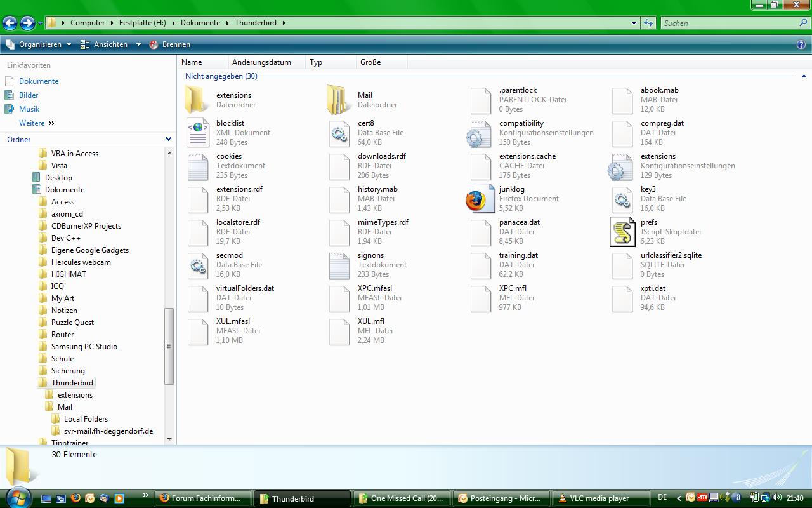Click into the Suchen search field
The image size is (812, 508).
click(730, 23)
